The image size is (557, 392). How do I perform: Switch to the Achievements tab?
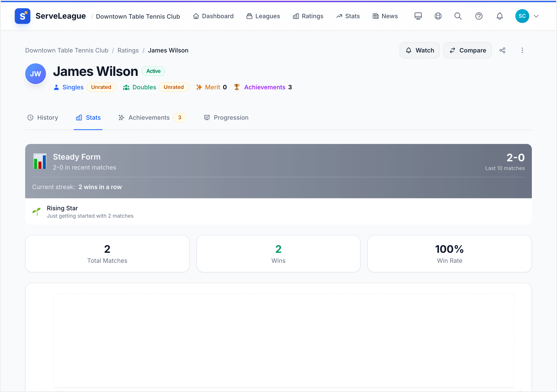(x=152, y=118)
